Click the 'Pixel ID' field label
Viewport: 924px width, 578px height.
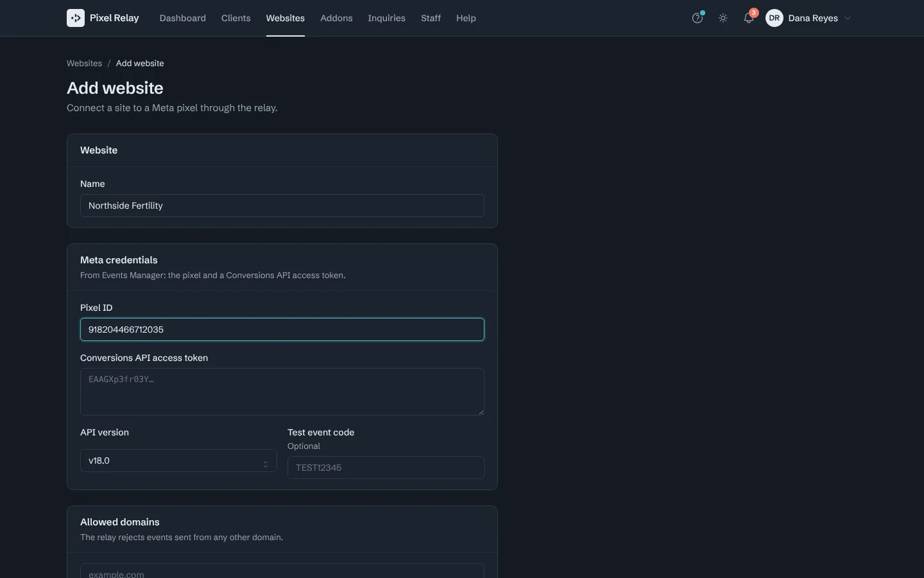pos(96,308)
